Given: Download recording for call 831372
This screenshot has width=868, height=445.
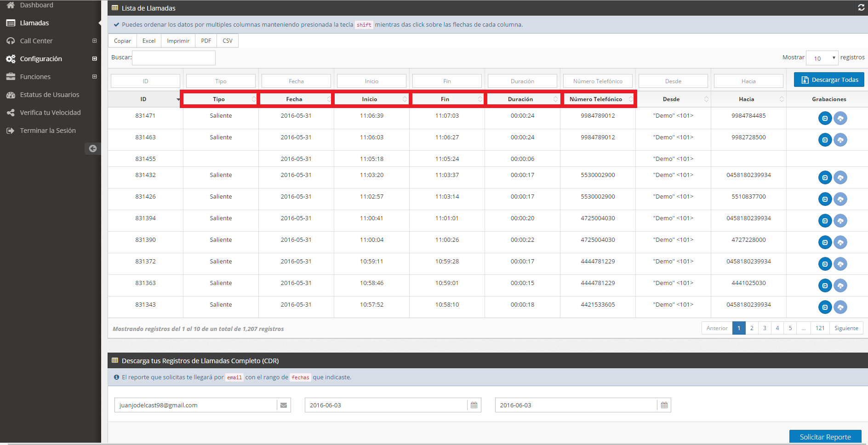Looking at the screenshot, I should pyautogui.click(x=840, y=264).
